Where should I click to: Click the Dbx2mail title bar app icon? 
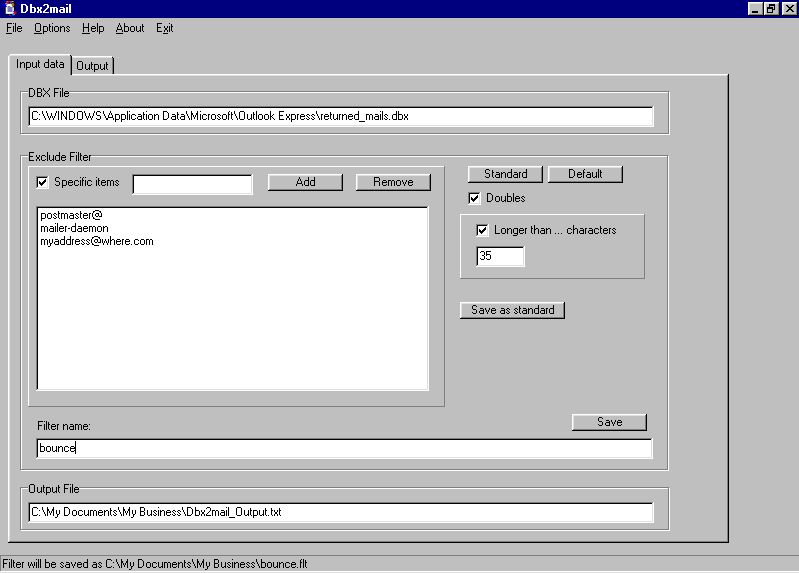point(10,8)
